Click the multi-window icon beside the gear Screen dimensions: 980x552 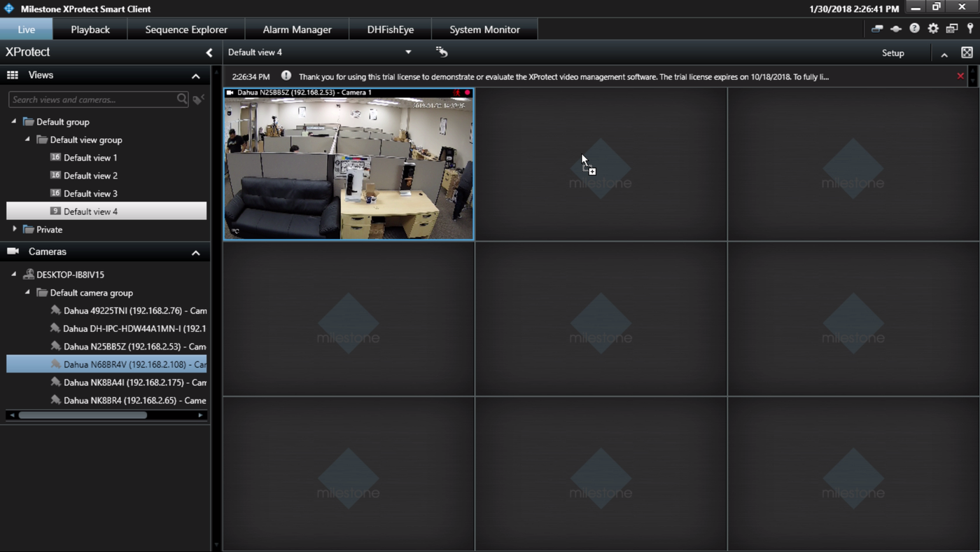click(x=951, y=29)
